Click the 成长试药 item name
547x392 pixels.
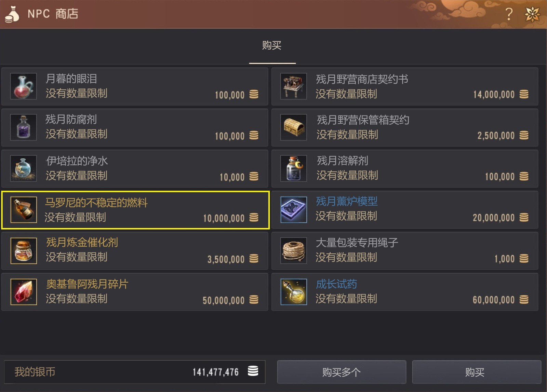tap(336, 284)
